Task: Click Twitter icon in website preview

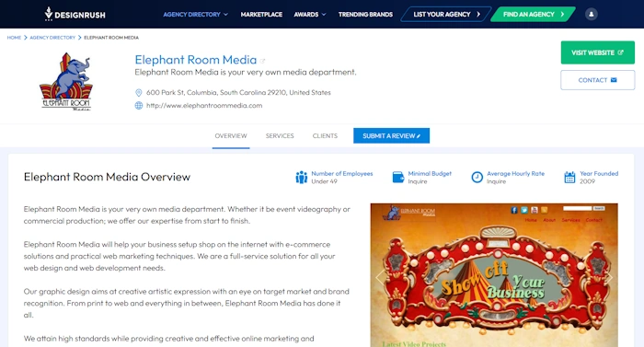Action: [x=524, y=210]
